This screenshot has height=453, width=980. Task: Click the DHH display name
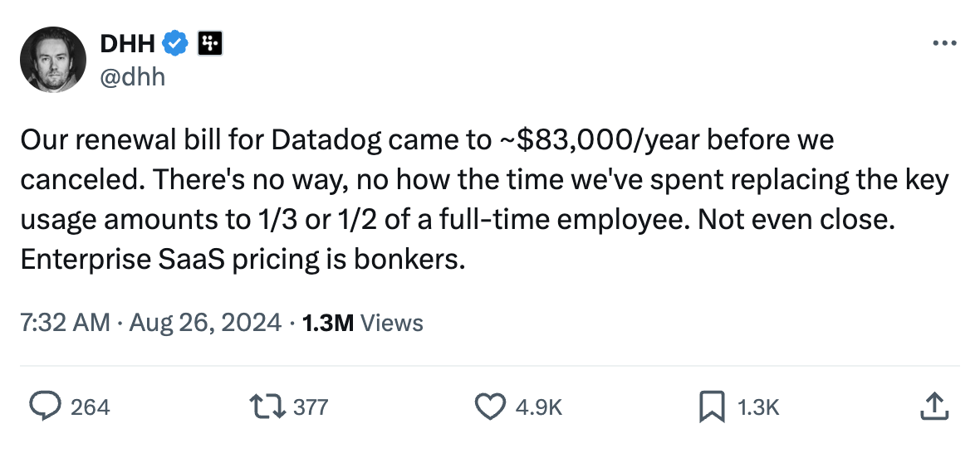(x=127, y=43)
